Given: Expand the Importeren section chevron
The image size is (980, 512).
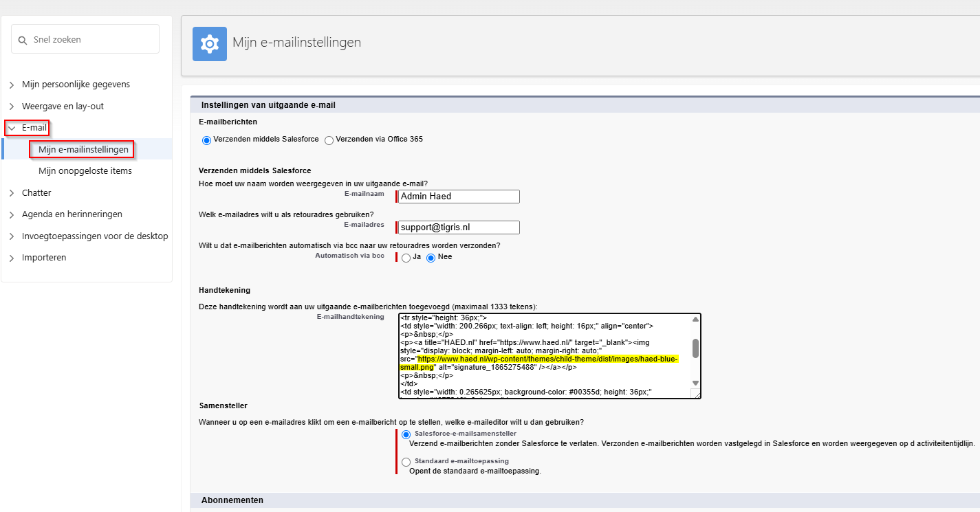Looking at the screenshot, I should click(x=12, y=258).
